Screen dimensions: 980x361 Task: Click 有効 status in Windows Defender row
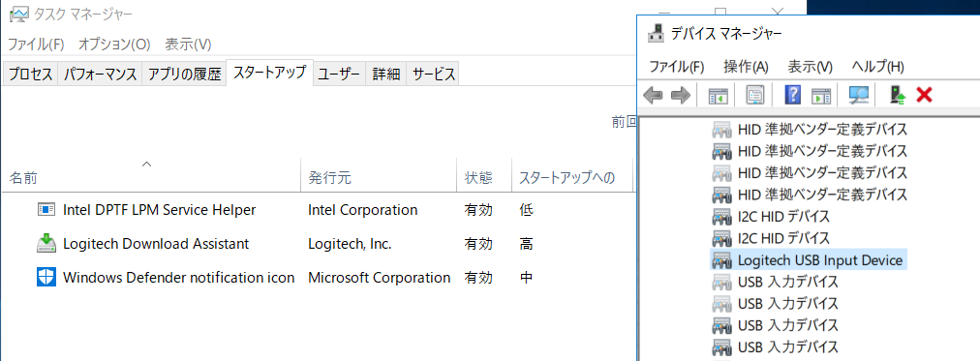(478, 278)
